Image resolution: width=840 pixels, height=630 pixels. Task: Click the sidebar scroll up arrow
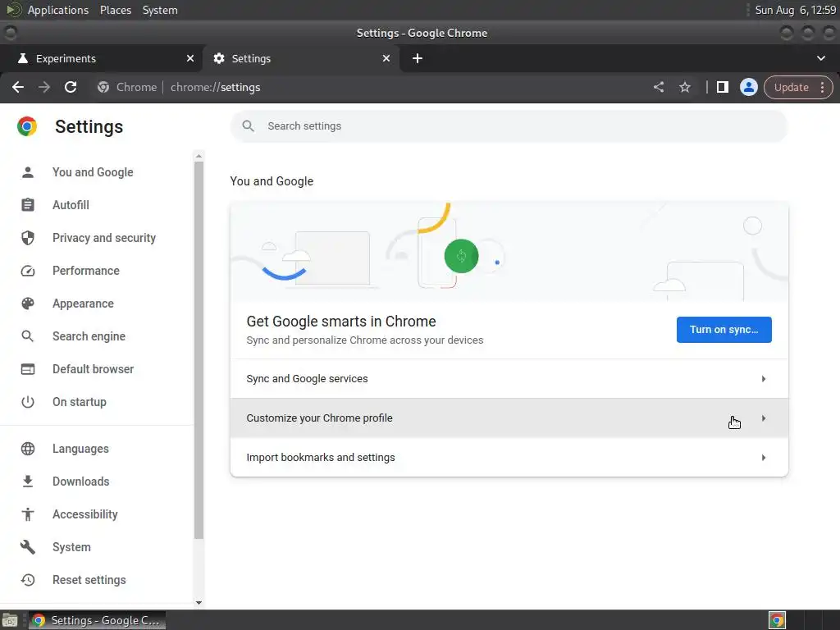[x=199, y=157]
